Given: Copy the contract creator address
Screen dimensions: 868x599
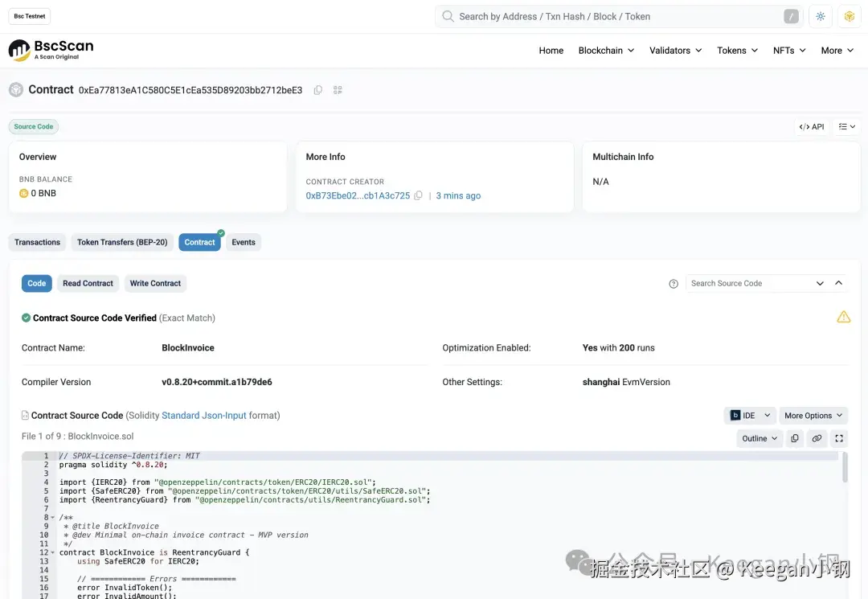Looking at the screenshot, I should point(419,195).
